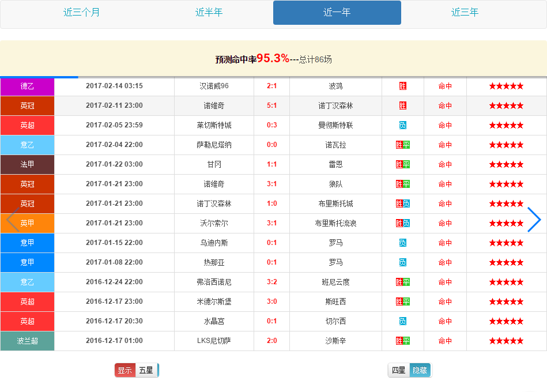Switch to the 近三个月 tab
Viewport: 547px width, 392px height.
(81, 13)
